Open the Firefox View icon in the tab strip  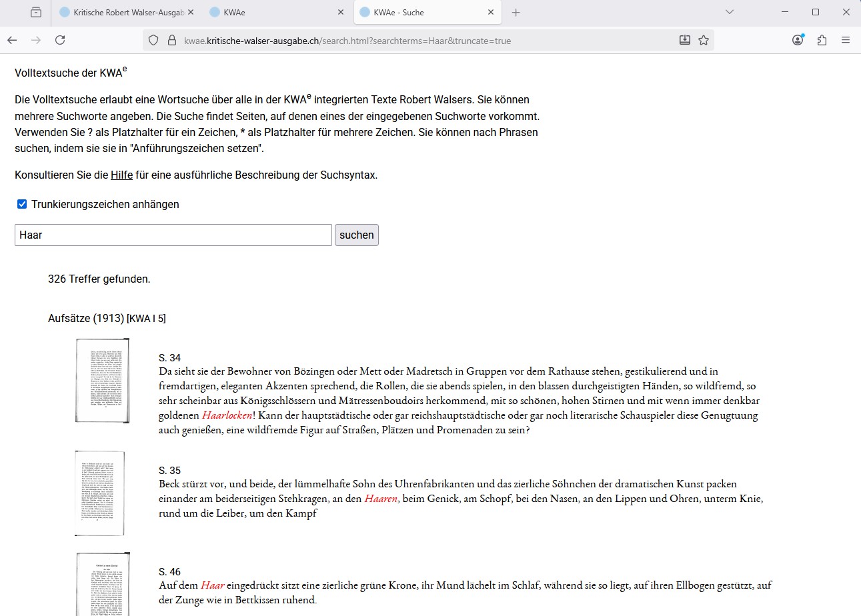coord(35,12)
